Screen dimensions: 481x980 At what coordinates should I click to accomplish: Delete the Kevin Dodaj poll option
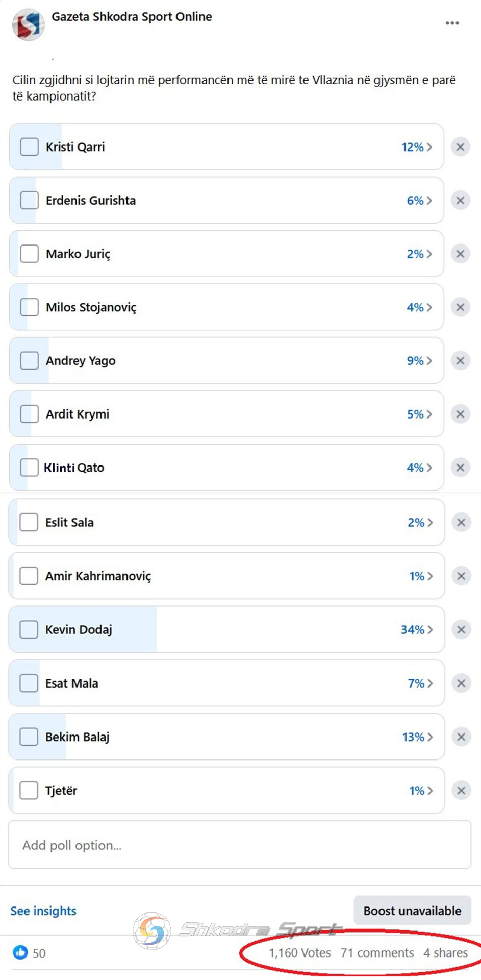coord(461,629)
